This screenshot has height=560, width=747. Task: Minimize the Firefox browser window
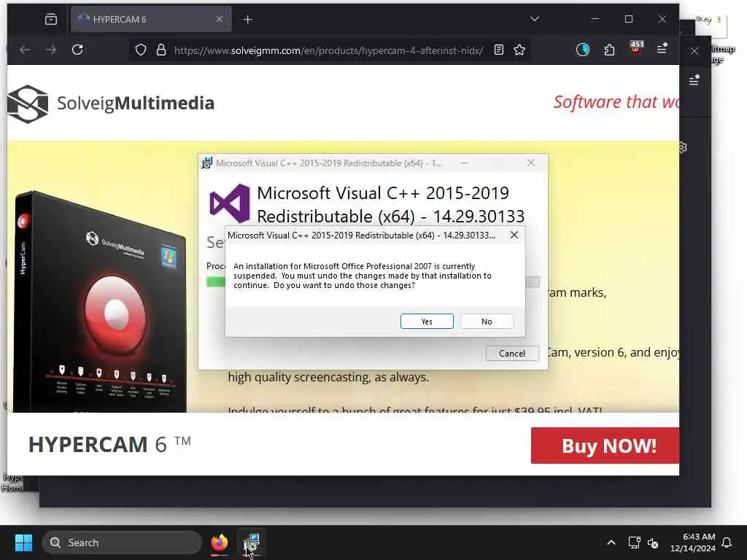pos(595,18)
